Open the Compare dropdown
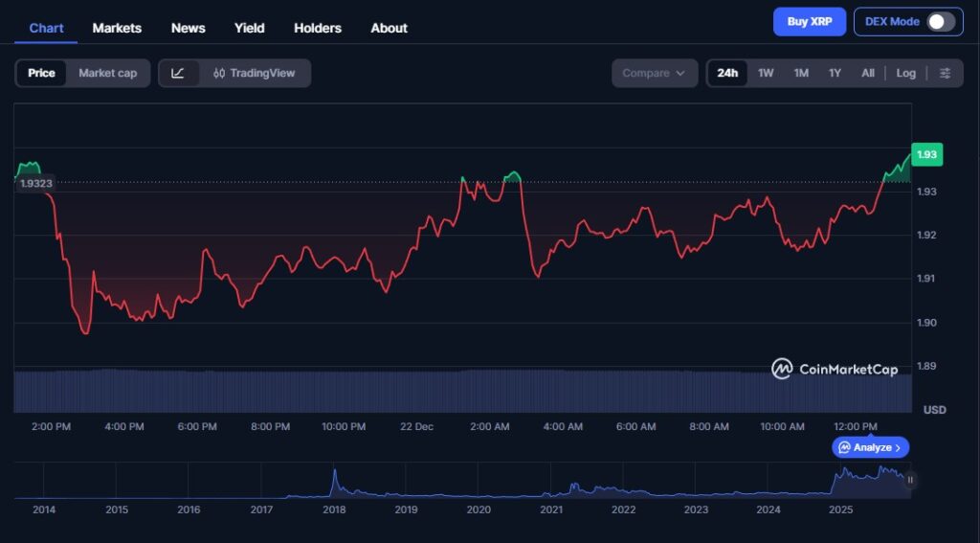Viewport: 980px width, 543px height. tap(655, 73)
